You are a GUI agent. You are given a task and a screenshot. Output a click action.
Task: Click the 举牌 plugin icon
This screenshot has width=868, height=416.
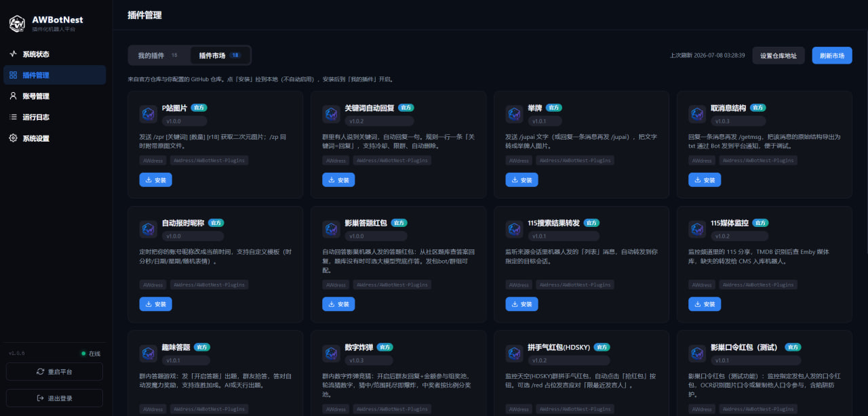(x=514, y=114)
